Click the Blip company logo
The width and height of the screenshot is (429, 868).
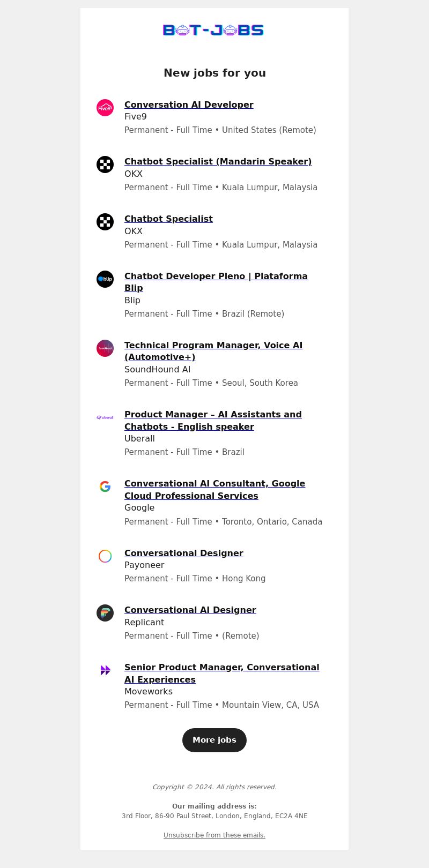tap(105, 279)
